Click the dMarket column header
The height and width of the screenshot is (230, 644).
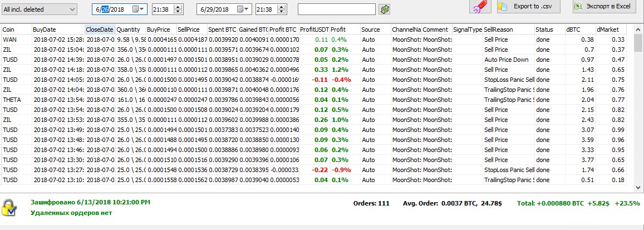pyautogui.click(x=611, y=30)
